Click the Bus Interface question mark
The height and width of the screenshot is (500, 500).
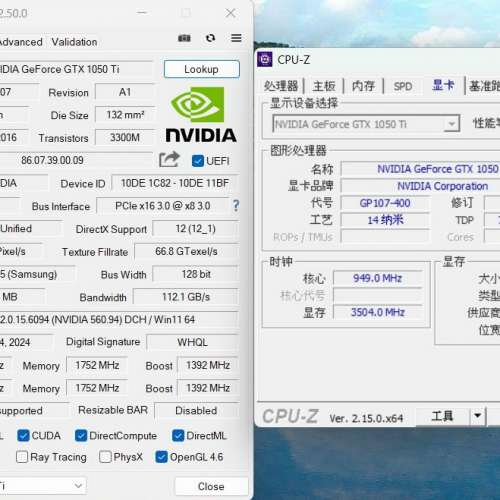[236, 206]
